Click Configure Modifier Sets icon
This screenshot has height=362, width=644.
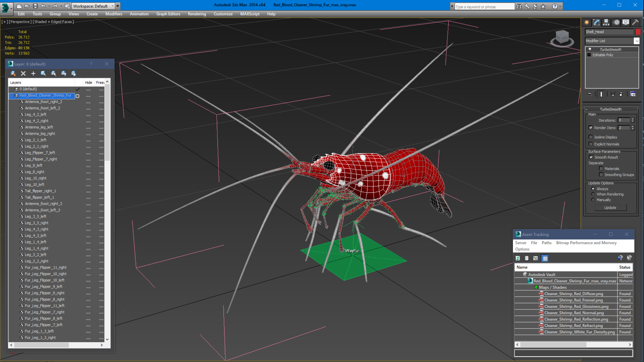click(x=633, y=94)
